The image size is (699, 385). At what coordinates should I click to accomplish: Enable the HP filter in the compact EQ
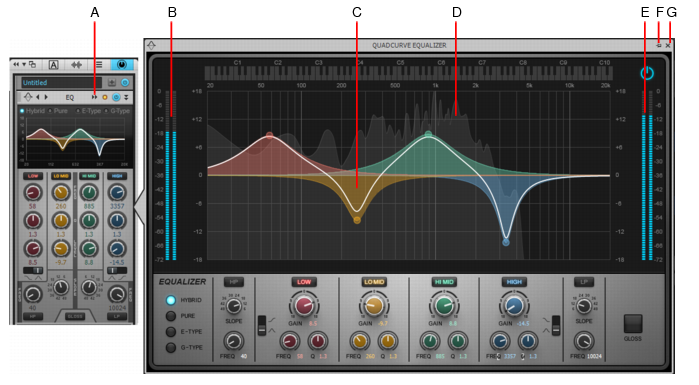33,316
